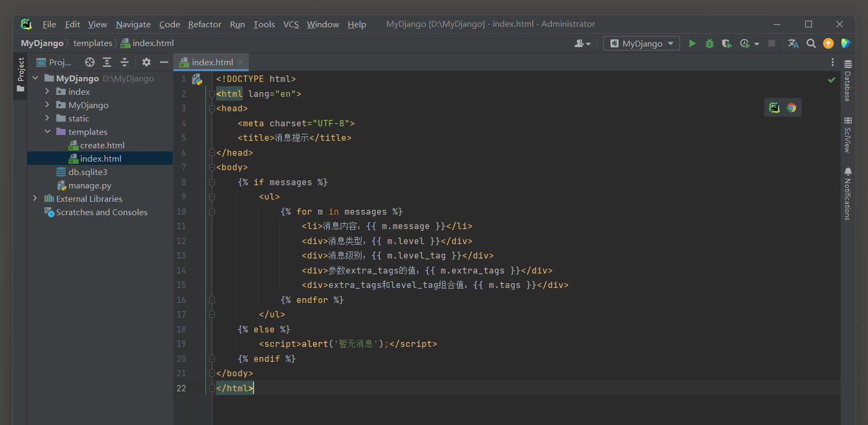Click line number 14 in gutter
The height and width of the screenshot is (425, 868).
coord(181,270)
